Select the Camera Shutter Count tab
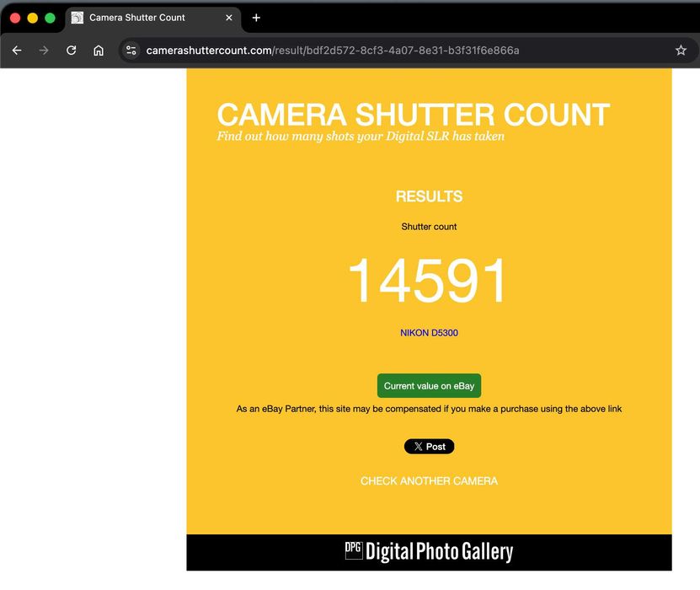Screen dimensions: 700x590 (x=152, y=19)
